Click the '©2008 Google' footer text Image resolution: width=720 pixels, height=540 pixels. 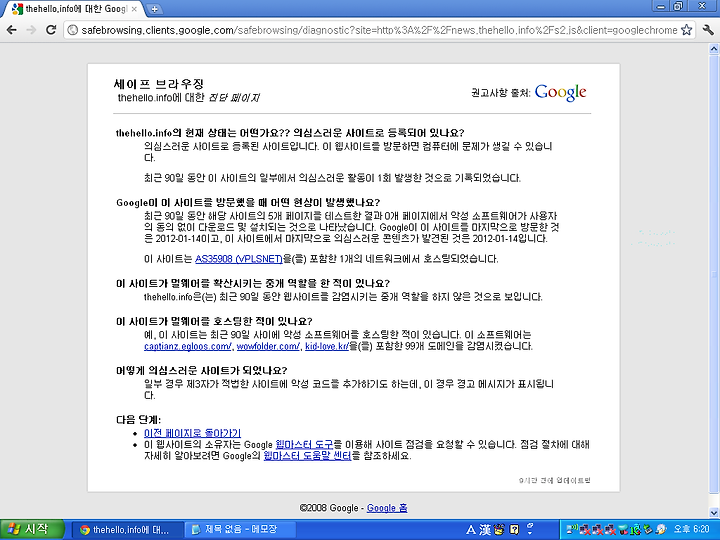[329, 508]
